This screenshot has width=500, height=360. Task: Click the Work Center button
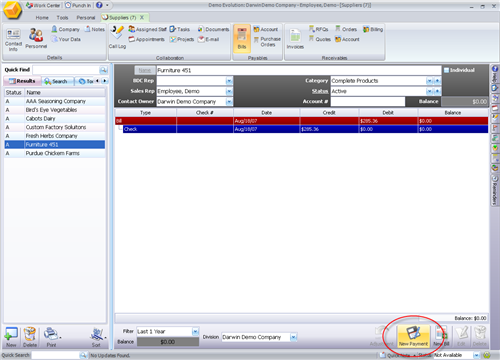click(x=43, y=5)
